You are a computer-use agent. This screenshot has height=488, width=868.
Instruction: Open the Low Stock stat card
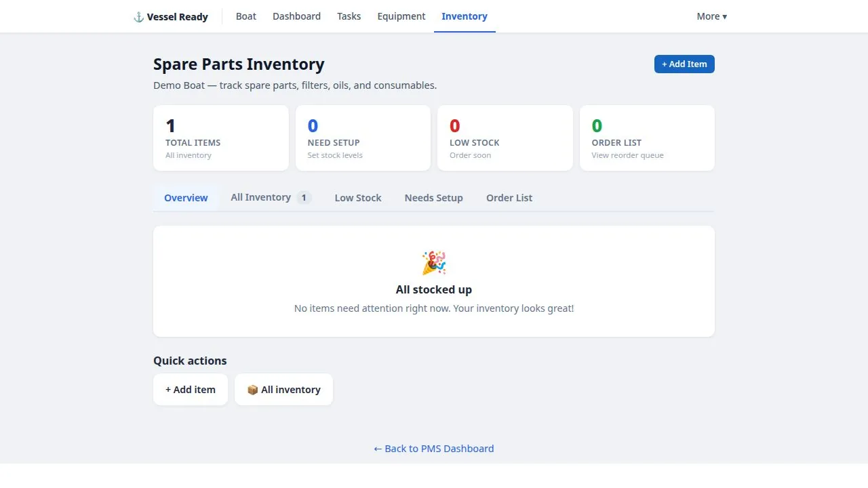point(505,138)
